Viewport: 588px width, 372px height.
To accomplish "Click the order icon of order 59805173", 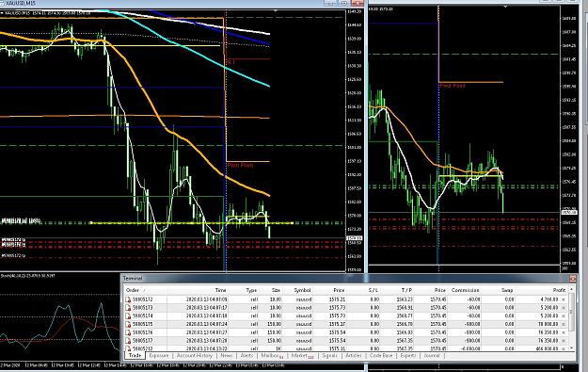I will point(128,308).
